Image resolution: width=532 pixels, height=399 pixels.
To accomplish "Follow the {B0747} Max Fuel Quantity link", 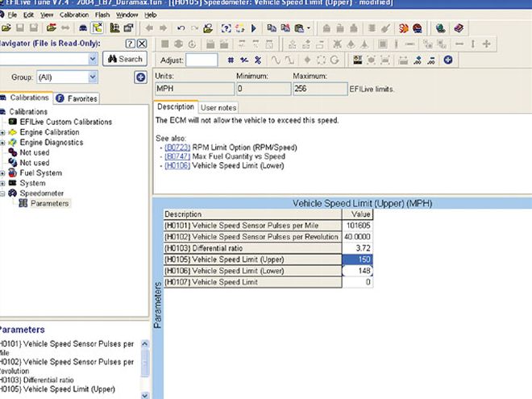I will (x=177, y=156).
